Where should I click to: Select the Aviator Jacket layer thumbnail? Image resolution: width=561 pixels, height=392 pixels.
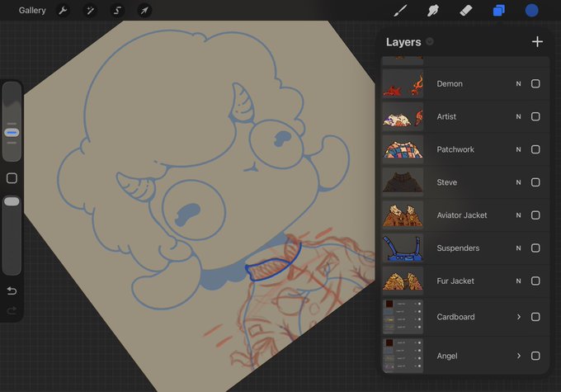click(x=403, y=215)
